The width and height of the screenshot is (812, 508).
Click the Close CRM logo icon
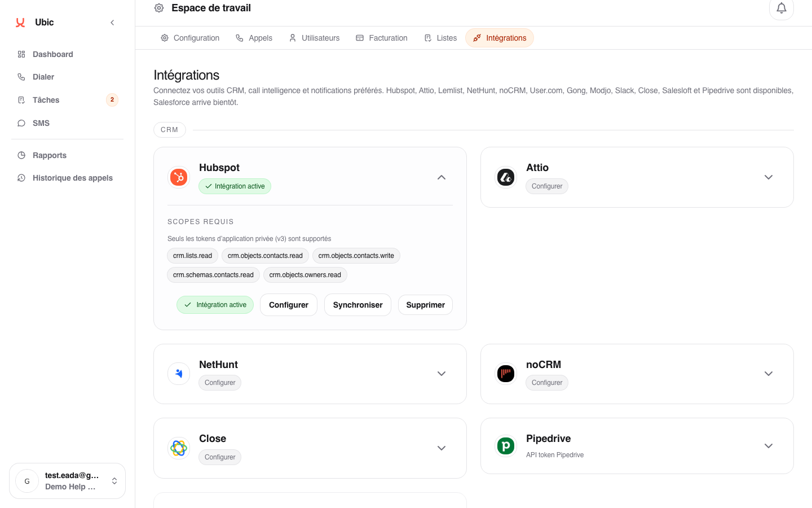click(x=179, y=448)
